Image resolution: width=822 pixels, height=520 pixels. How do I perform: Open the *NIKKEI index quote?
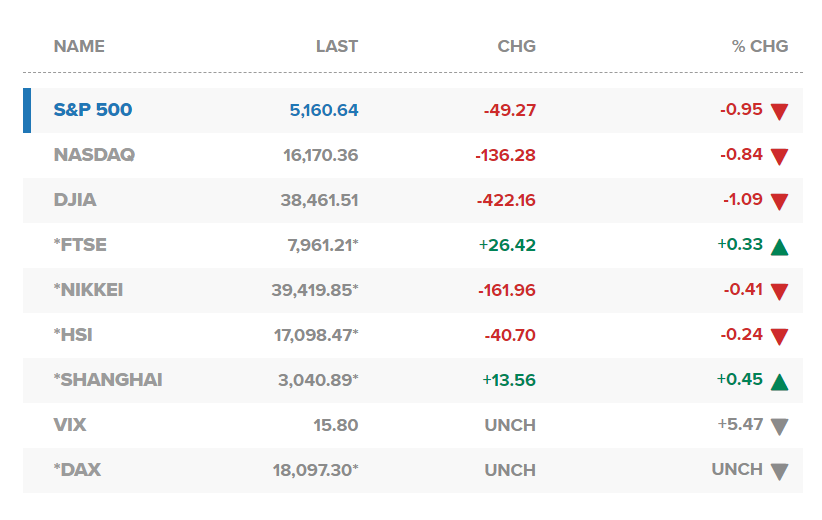[x=88, y=290]
